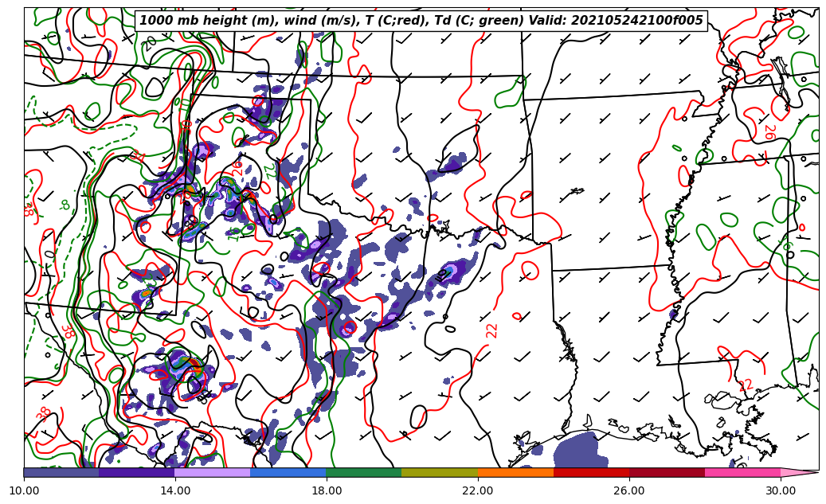
Task: Click the 30.00 colorbar tick label
Action: coord(781,490)
